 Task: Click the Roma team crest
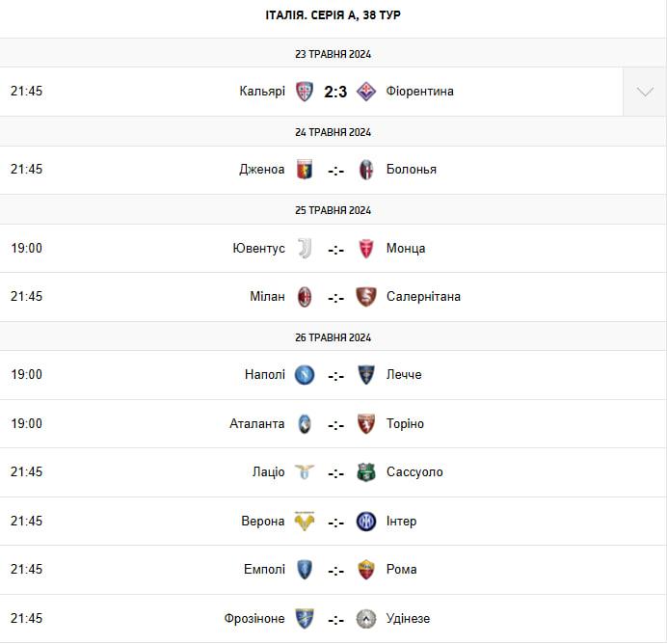pyautogui.click(x=366, y=570)
